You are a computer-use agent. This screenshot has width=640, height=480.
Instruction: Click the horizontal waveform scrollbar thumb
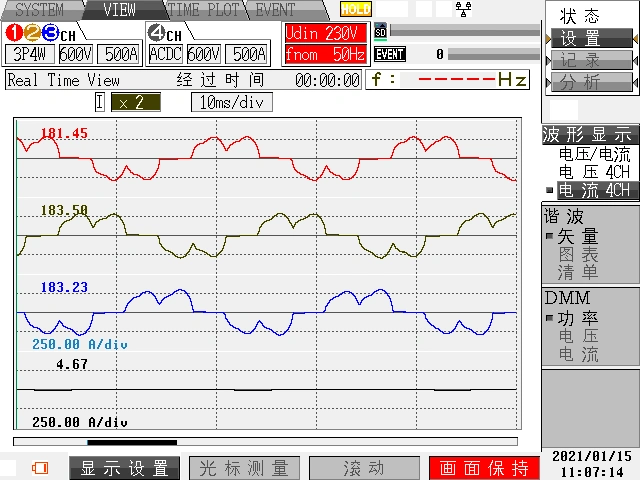[132, 442]
